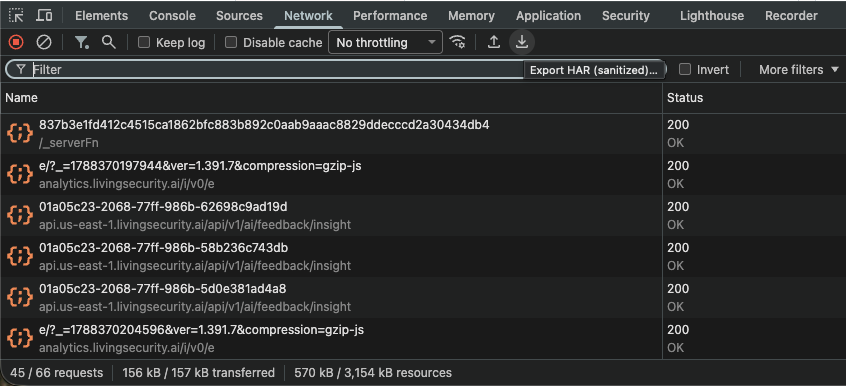Click the export HAR download icon
The height and width of the screenshot is (386, 846).
click(x=521, y=42)
